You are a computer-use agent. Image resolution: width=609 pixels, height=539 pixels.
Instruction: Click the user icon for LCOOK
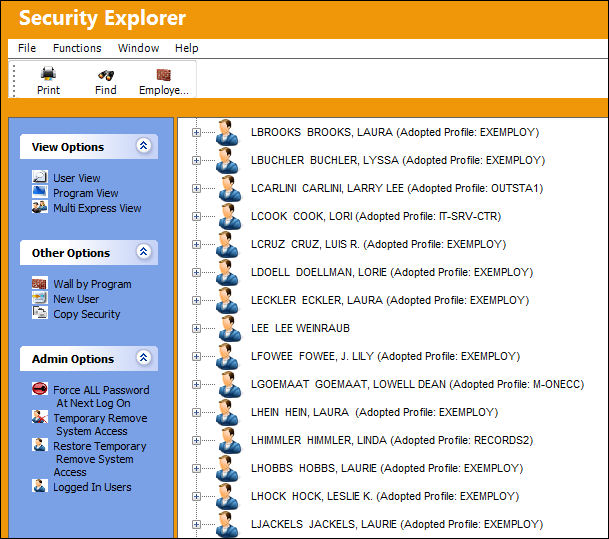[x=229, y=217]
